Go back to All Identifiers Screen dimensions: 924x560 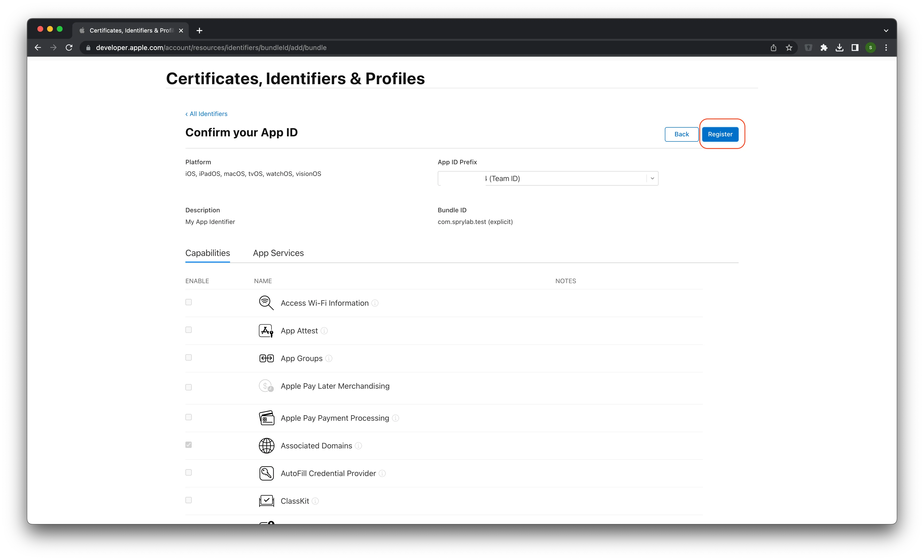point(206,114)
